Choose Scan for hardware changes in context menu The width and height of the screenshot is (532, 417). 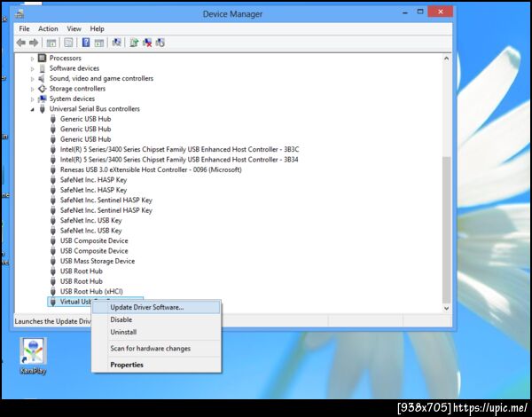[156, 349]
